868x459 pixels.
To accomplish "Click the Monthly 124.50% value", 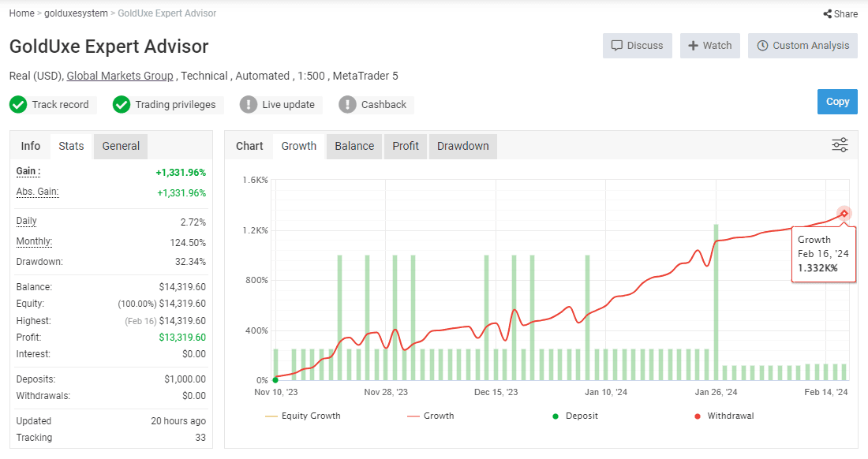I will (188, 243).
